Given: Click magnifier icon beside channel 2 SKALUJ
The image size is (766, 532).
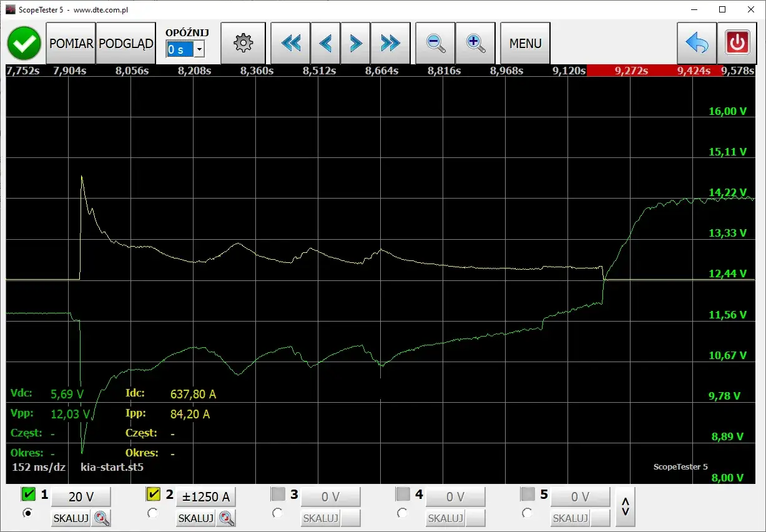Looking at the screenshot, I should pyautogui.click(x=226, y=518).
